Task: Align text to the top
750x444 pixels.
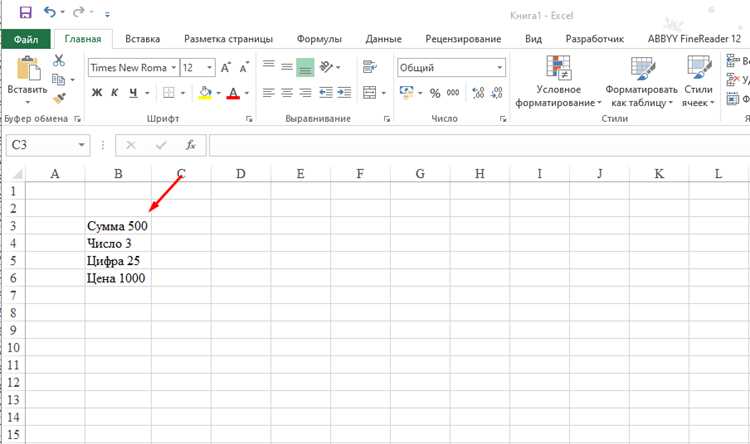Action: [268, 65]
